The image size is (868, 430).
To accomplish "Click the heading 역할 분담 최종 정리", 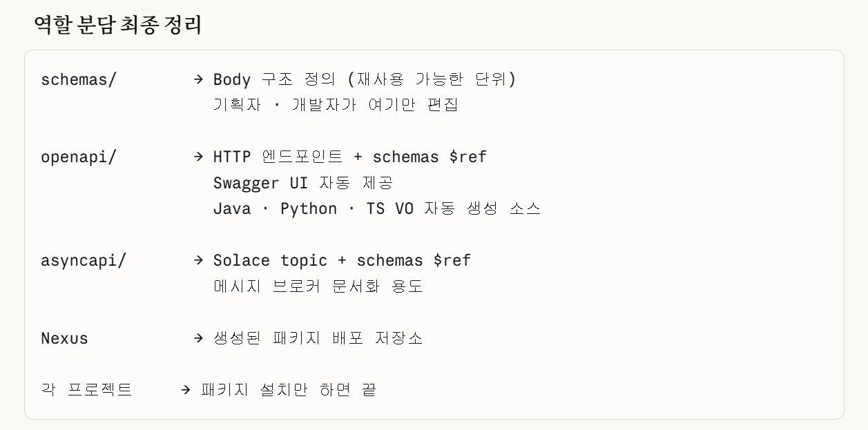I will (117, 26).
